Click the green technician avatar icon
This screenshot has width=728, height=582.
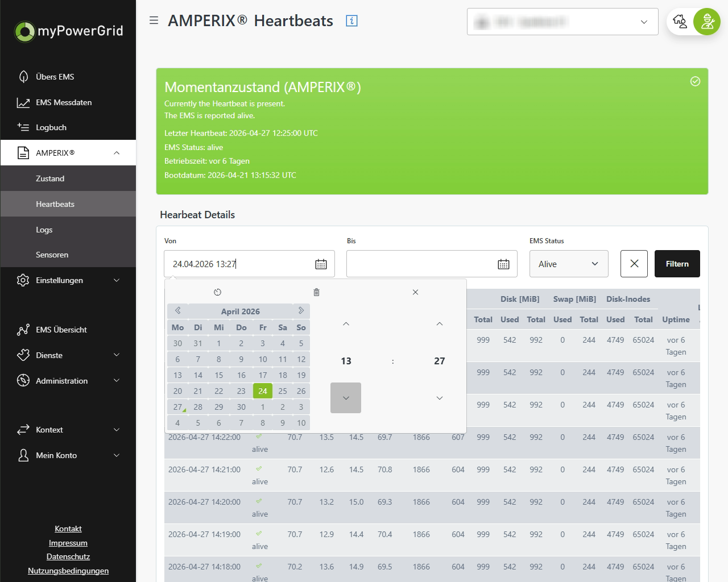[x=707, y=22]
